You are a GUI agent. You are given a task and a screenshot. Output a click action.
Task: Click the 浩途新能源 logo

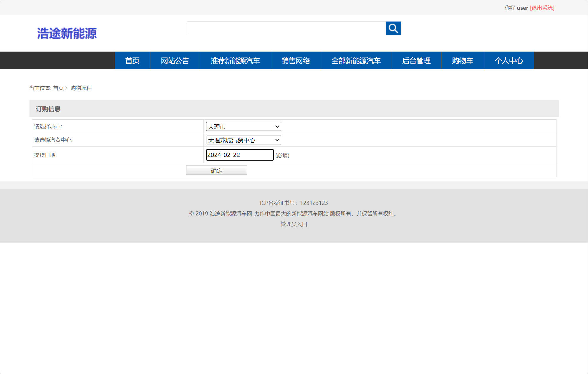(67, 33)
